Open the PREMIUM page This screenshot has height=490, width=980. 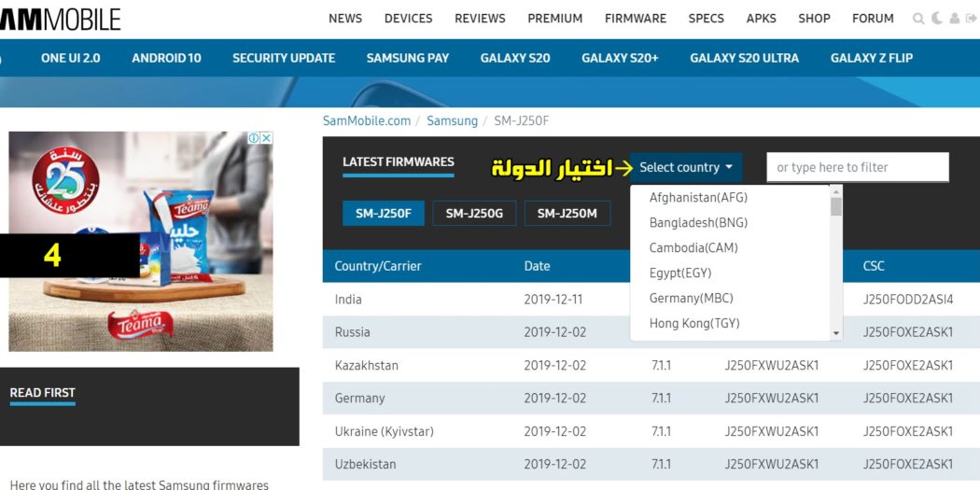coord(555,19)
